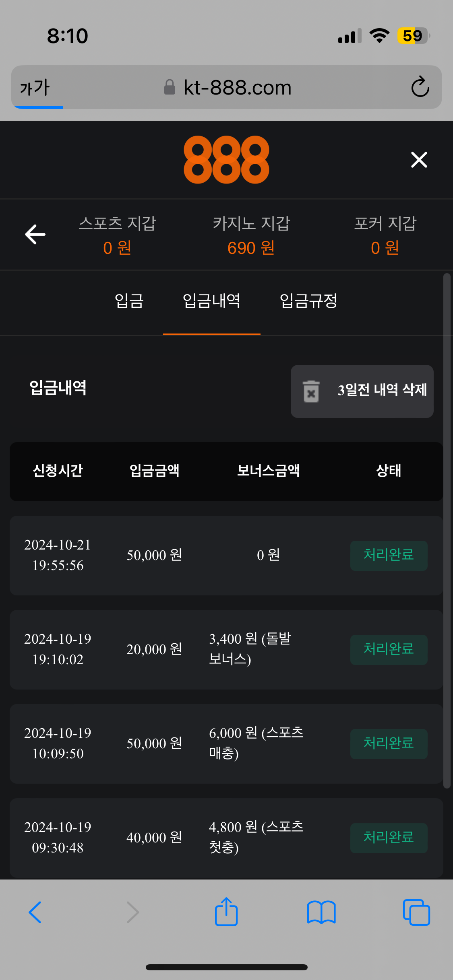Open Safari's share sheet icon
453x980 pixels.
point(226,912)
